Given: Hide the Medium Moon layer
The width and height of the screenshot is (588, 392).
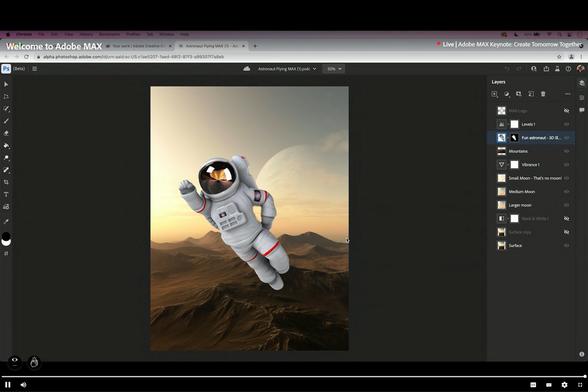Looking at the screenshot, I should pos(566,192).
